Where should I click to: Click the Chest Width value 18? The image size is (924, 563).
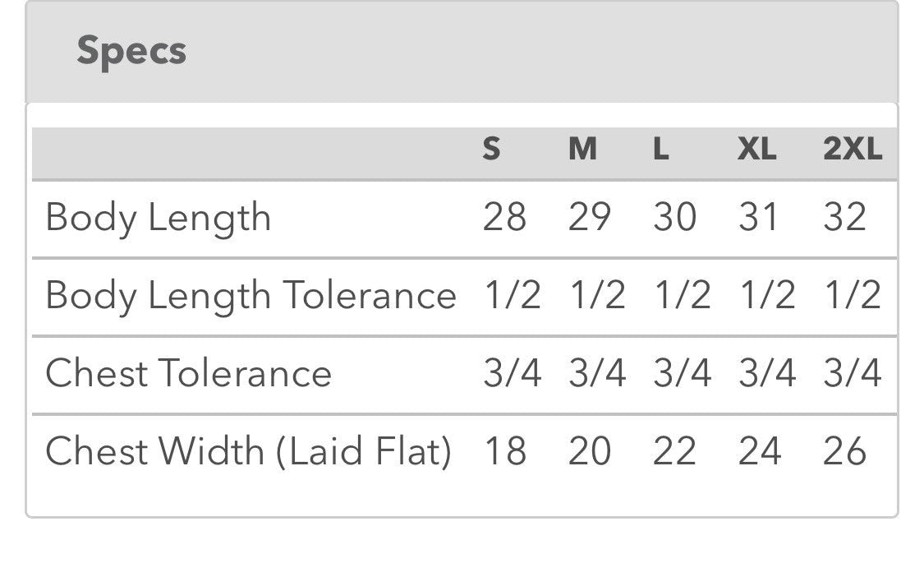503,451
